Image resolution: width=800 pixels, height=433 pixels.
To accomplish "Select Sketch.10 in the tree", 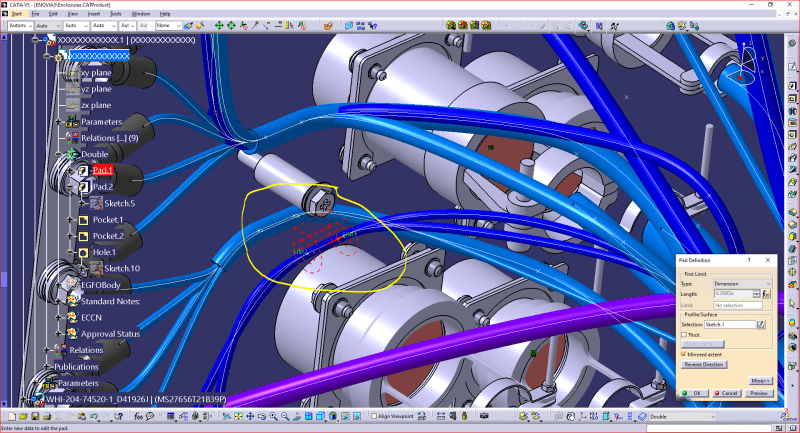I will [x=122, y=268].
